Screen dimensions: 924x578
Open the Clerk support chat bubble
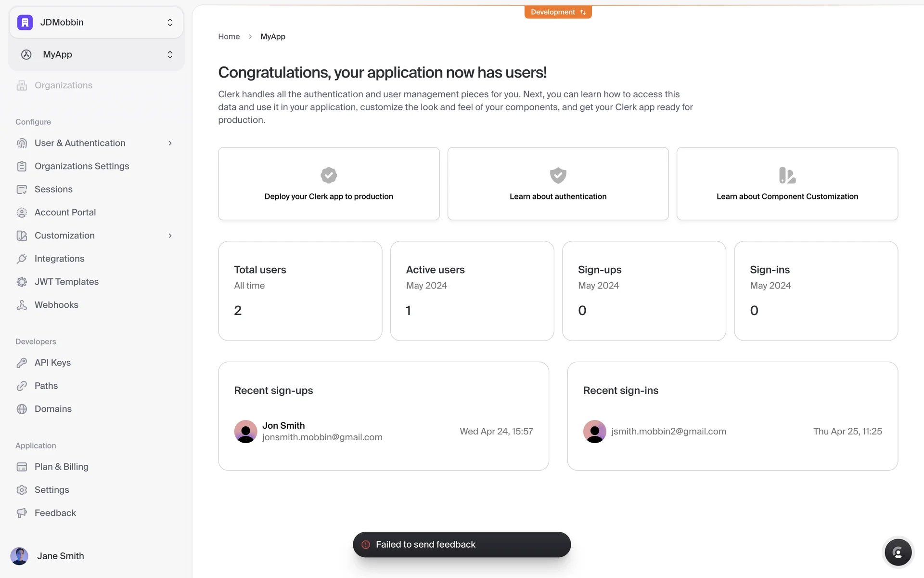(898, 552)
